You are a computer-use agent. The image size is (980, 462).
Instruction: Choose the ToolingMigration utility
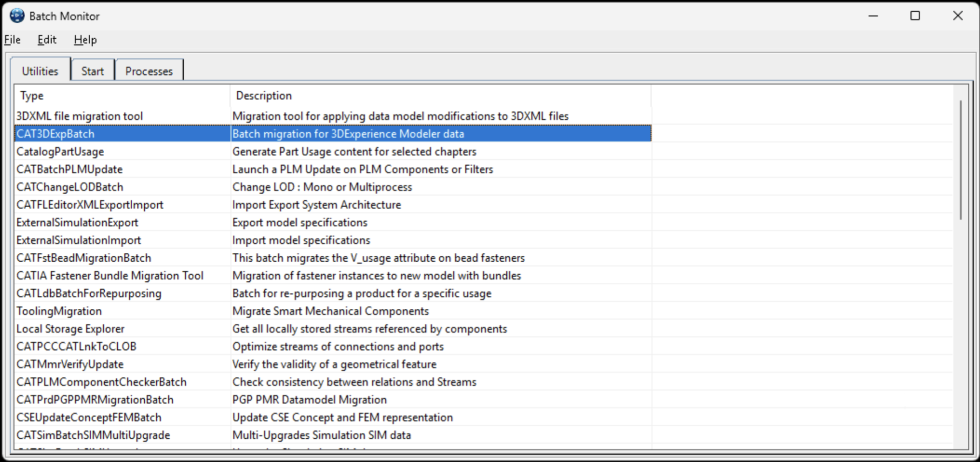click(x=59, y=311)
